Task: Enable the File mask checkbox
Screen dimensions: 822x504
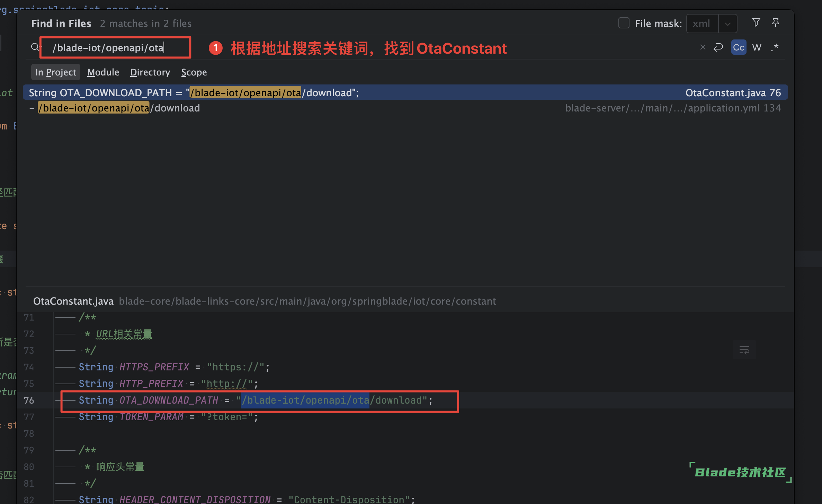Action: 624,23
